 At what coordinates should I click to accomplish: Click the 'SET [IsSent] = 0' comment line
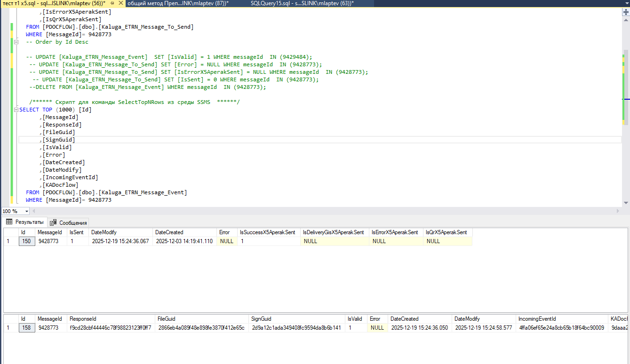[176, 79]
